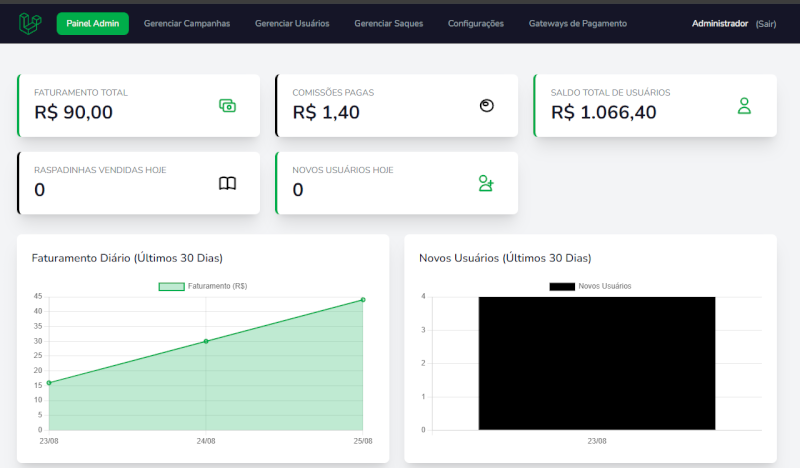This screenshot has height=468, width=800.
Task: Toggle the black Novos Usuários legend swatch
Action: pos(562,286)
